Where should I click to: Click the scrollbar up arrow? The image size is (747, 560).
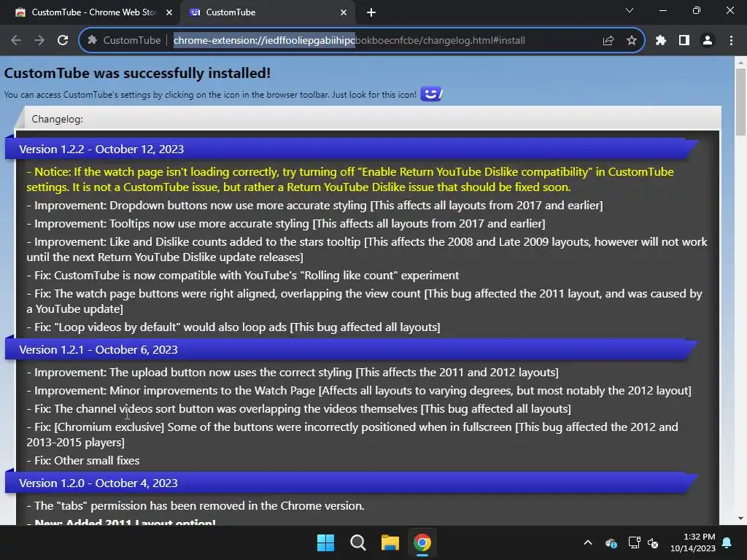740,62
